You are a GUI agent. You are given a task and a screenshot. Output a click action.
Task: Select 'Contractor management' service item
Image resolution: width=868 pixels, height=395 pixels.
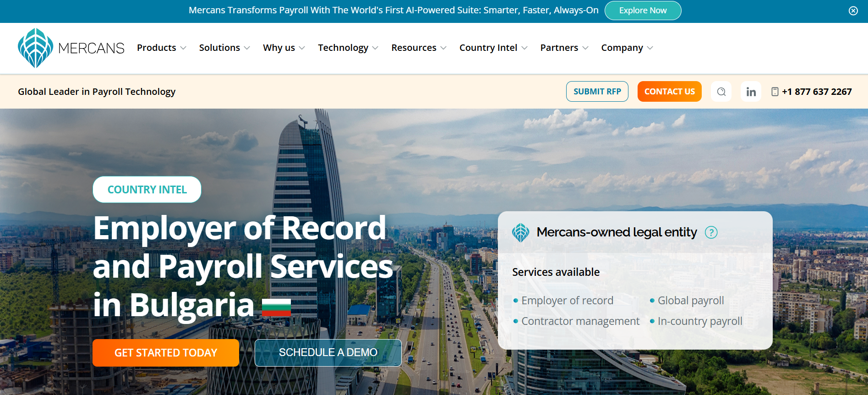click(580, 321)
